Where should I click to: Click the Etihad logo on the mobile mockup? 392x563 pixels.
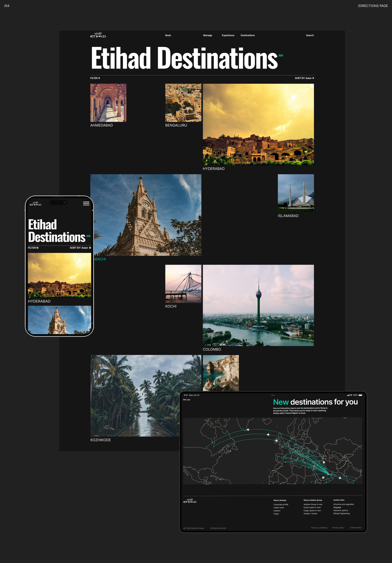pyautogui.click(x=35, y=204)
